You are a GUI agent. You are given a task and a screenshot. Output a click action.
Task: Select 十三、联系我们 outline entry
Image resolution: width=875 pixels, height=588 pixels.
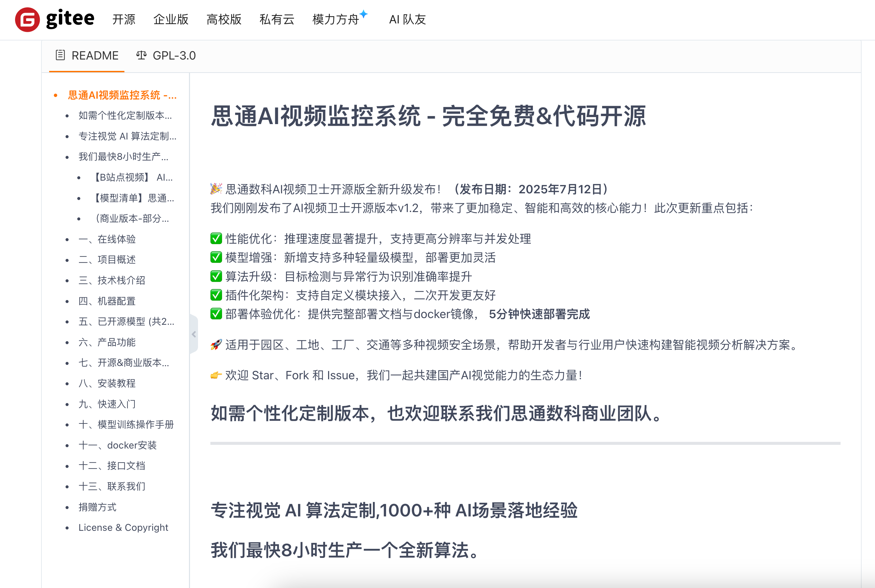[112, 486]
